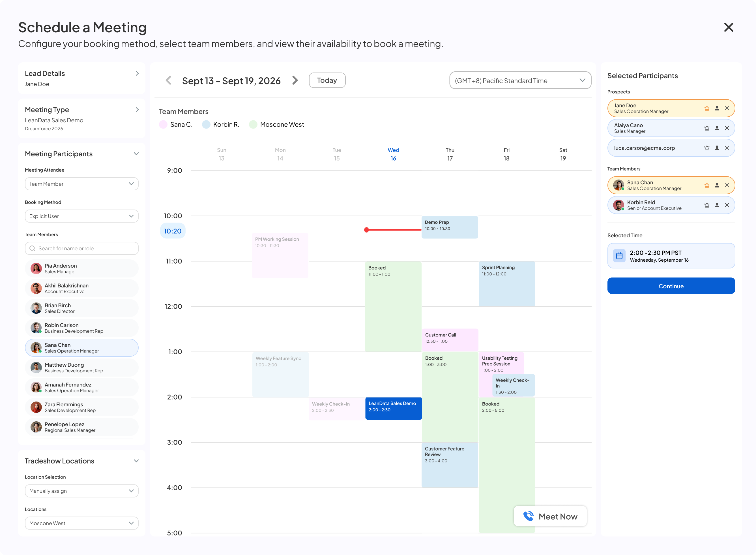Click the person icon for luca.carson@acme.corp
Screen dimensions: 756x555
tap(717, 148)
